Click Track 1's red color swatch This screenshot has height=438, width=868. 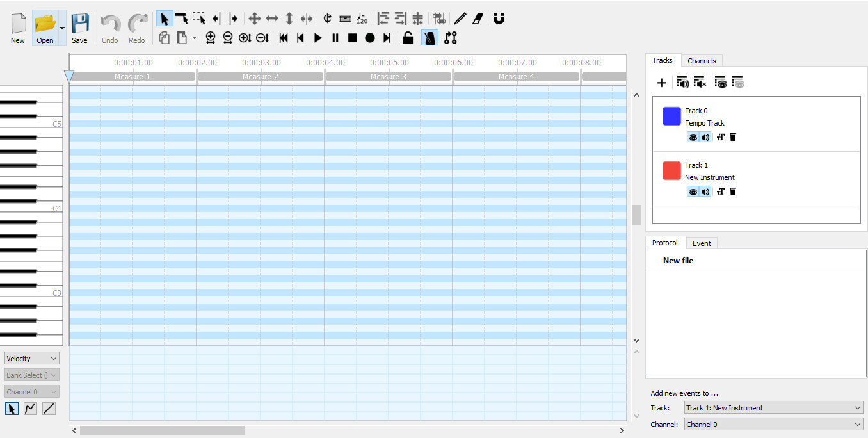click(x=671, y=170)
